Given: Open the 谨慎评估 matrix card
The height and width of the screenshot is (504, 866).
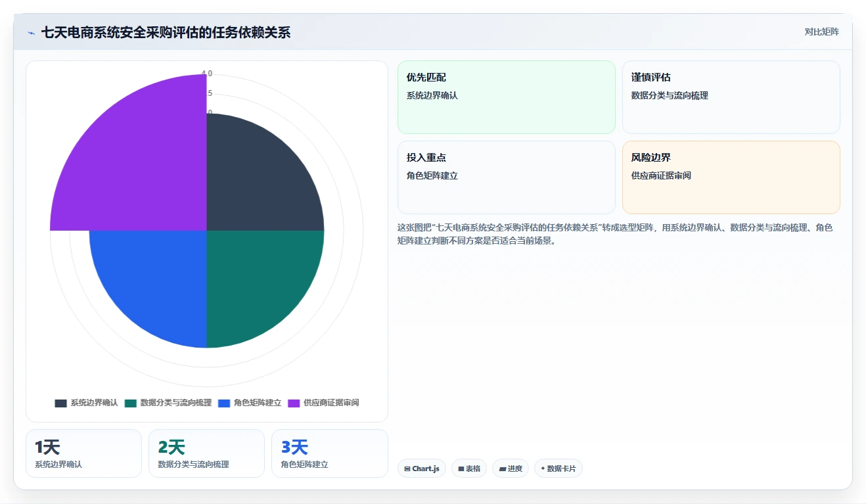Looking at the screenshot, I should coord(731,97).
